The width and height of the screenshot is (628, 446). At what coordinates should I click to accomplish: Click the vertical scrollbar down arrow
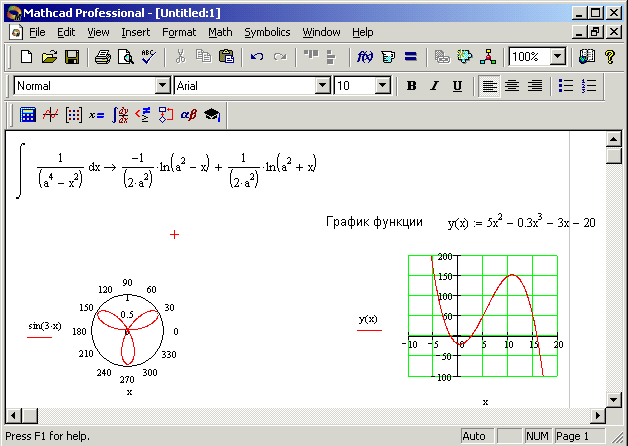pyautogui.click(x=614, y=399)
